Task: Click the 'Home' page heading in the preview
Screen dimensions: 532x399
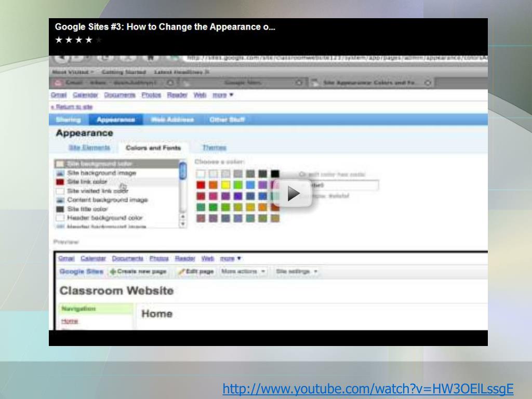Action: [157, 314]
